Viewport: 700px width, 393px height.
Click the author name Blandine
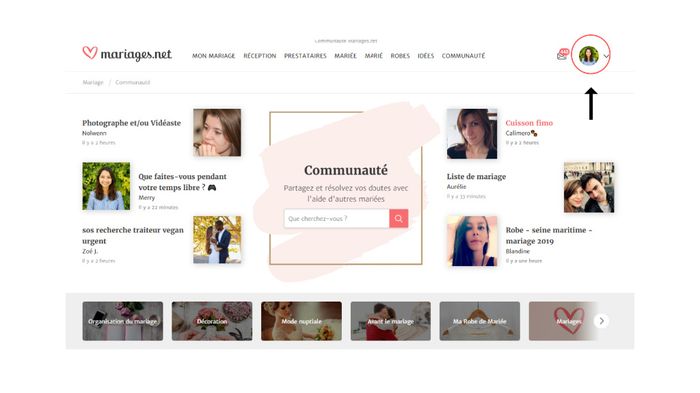(517, 251)
